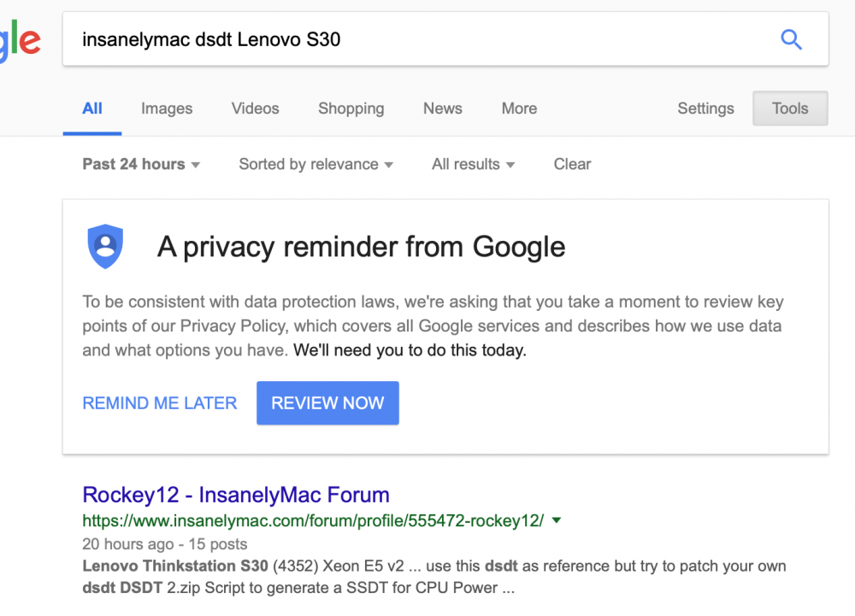
Task: Open search Settings
Action: 705,109
